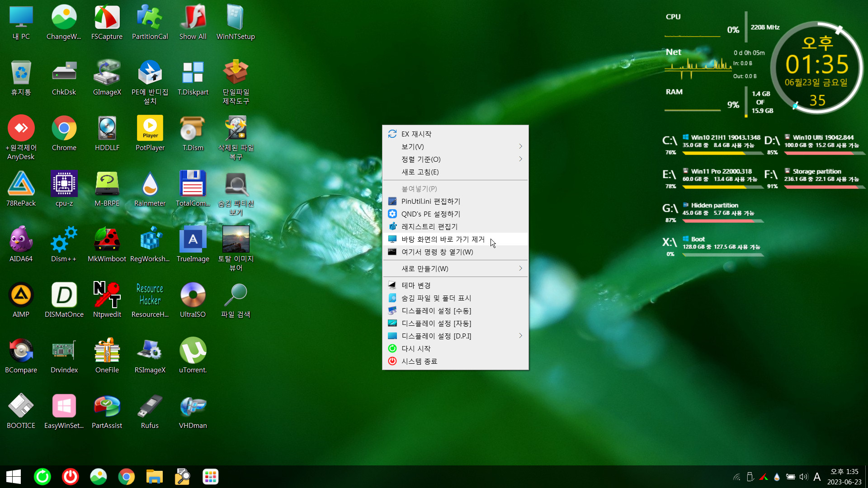
Task: Choose 새로 고침(E) menu entry
Action: click(x=455, y=172)
